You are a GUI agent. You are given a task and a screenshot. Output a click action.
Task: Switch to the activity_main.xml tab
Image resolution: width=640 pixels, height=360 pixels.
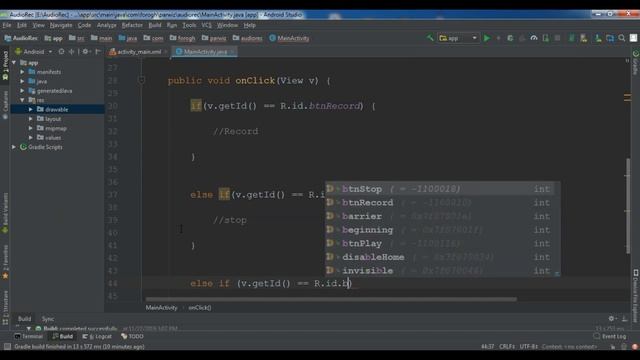[x=138, y=52]
